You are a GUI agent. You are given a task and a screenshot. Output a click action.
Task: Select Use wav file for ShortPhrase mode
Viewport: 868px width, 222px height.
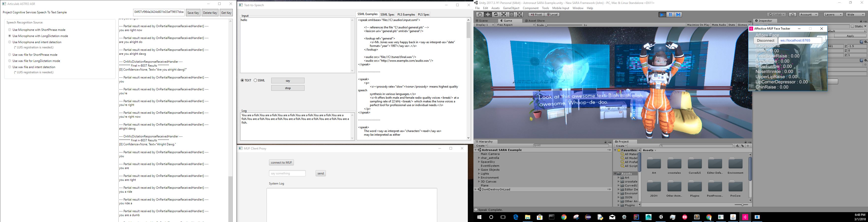pos(10,55)
